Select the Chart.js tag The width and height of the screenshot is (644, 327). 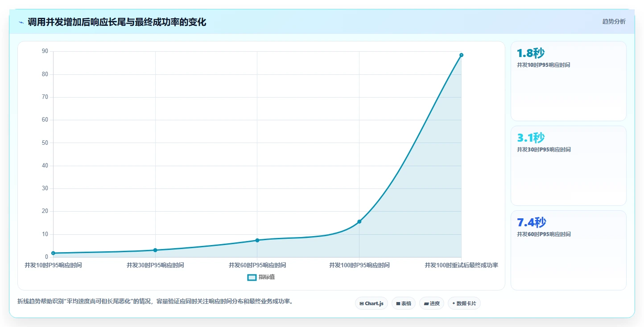click(372, 303)
